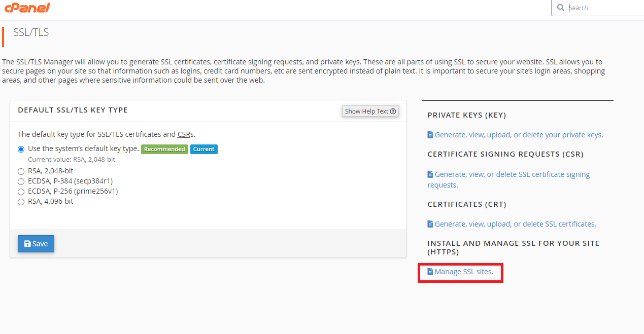This screenshot has width=644, height=334.
Task: Focus the Search input field
Action: 604,8
